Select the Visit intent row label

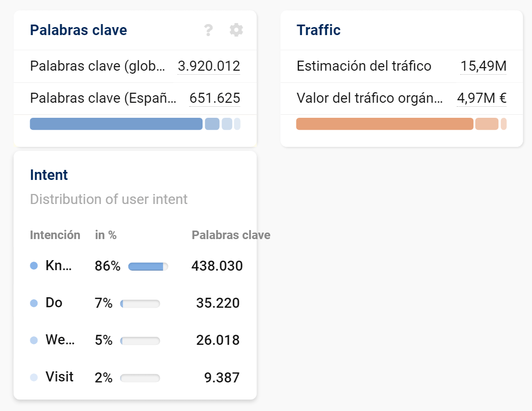59,377
